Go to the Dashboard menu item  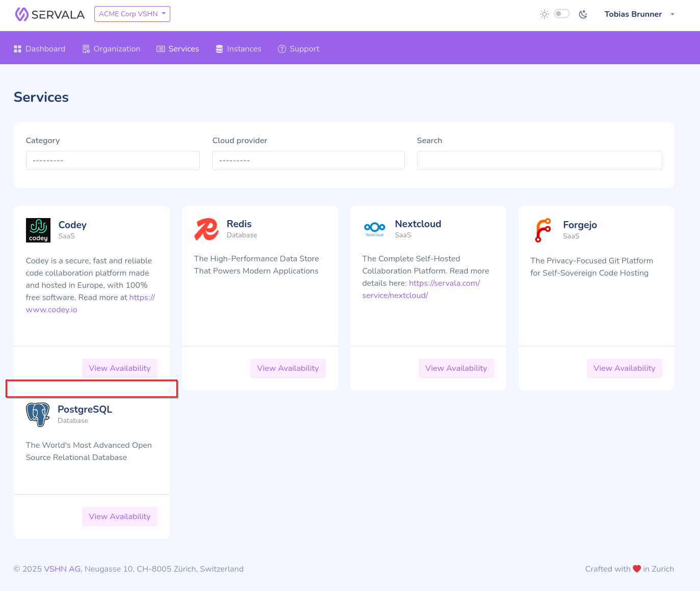[x=40, y=49]
